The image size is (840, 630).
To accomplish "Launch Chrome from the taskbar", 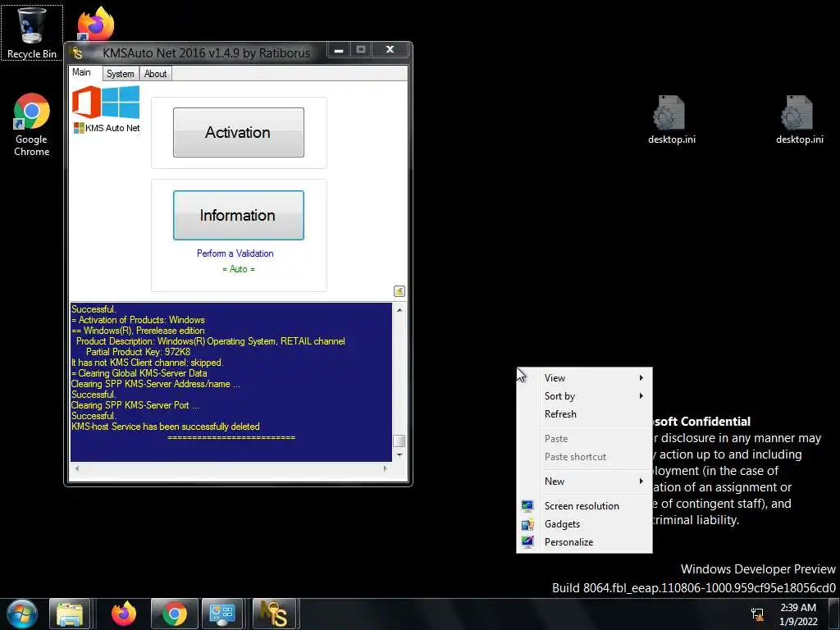I will click(x=174, y=614).
